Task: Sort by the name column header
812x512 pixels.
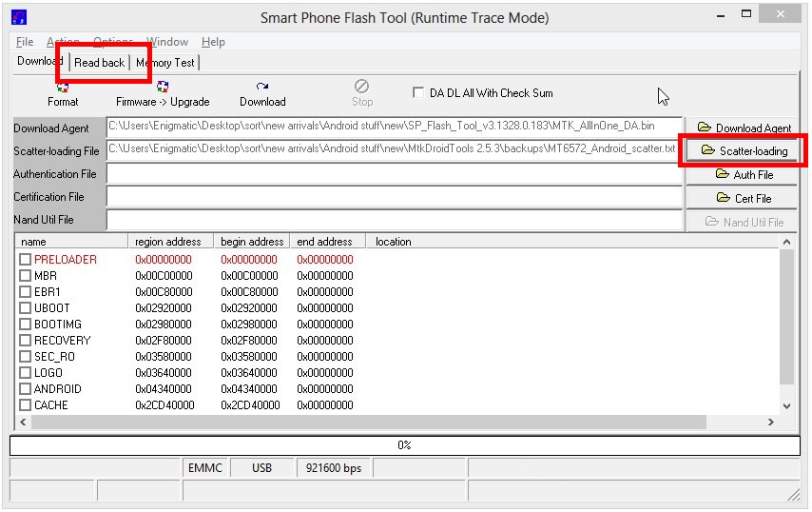Action: coord(72,242)
